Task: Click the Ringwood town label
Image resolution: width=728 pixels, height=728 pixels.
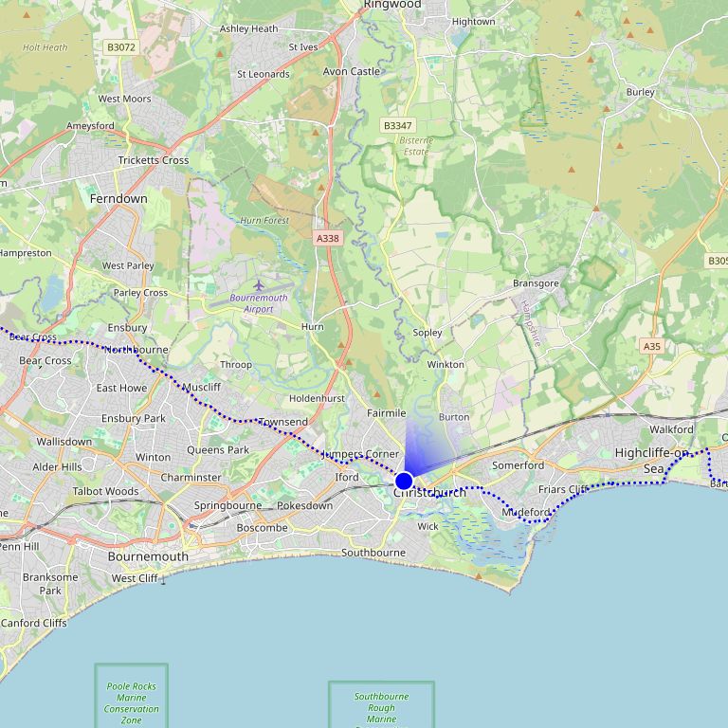Action: [x=392, y=5]
